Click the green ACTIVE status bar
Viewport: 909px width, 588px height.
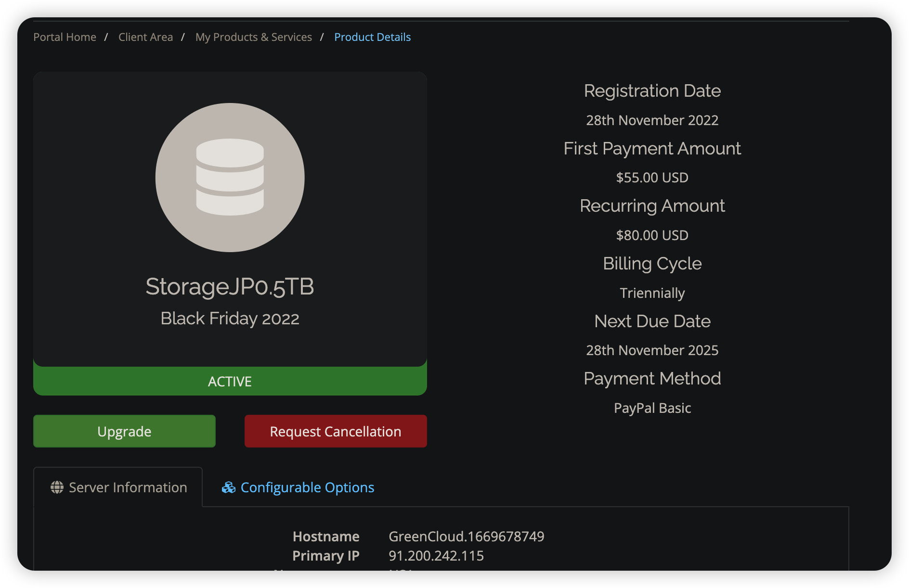[230, 382]
